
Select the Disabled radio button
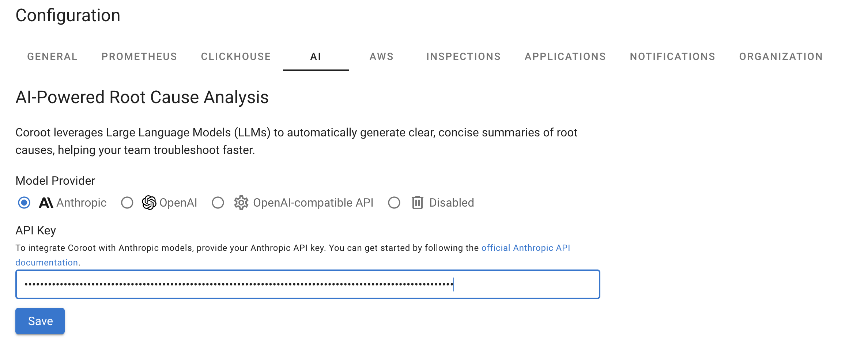tap(394, 203)
